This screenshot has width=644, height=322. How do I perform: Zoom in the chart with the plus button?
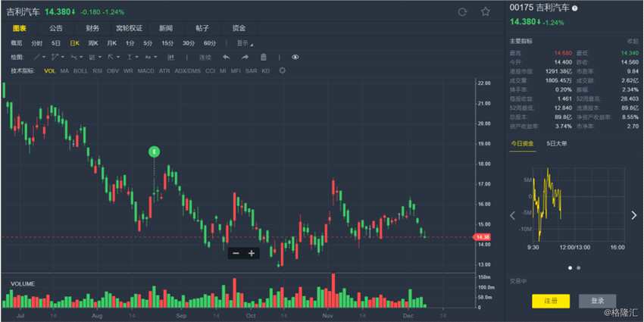coord(252,253)
